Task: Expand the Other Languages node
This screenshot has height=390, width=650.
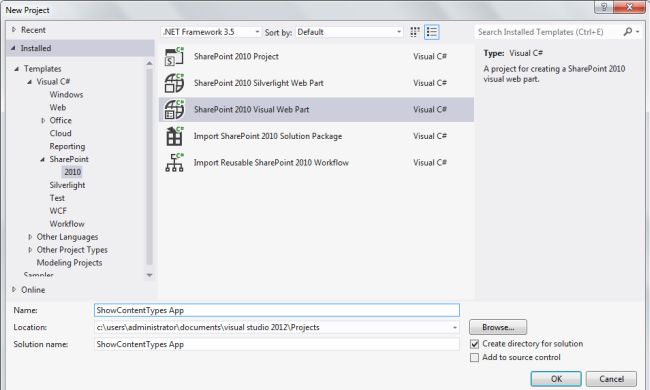Action: click(30, 237)
